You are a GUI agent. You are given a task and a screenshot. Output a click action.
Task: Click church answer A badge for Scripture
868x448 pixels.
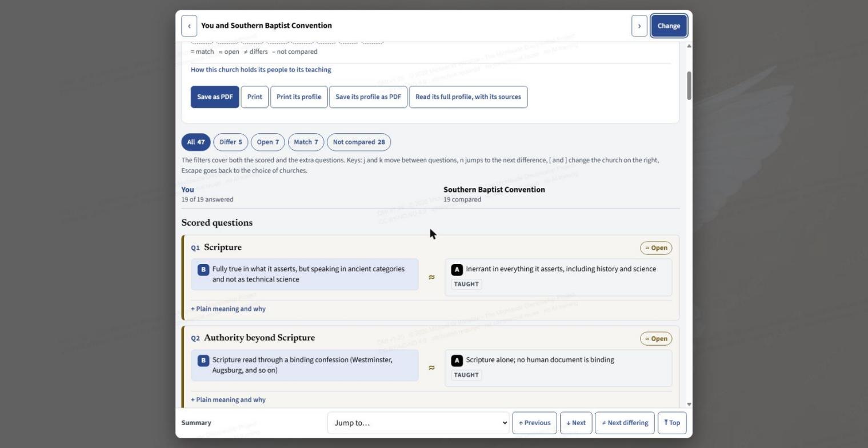tap(457, 270)
